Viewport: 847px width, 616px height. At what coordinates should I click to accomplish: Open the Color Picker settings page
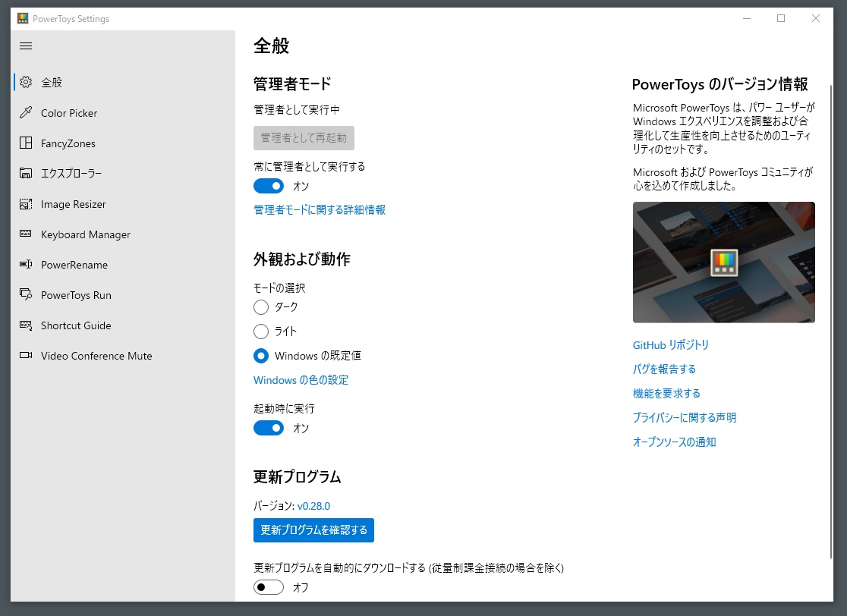coord(123,113)
